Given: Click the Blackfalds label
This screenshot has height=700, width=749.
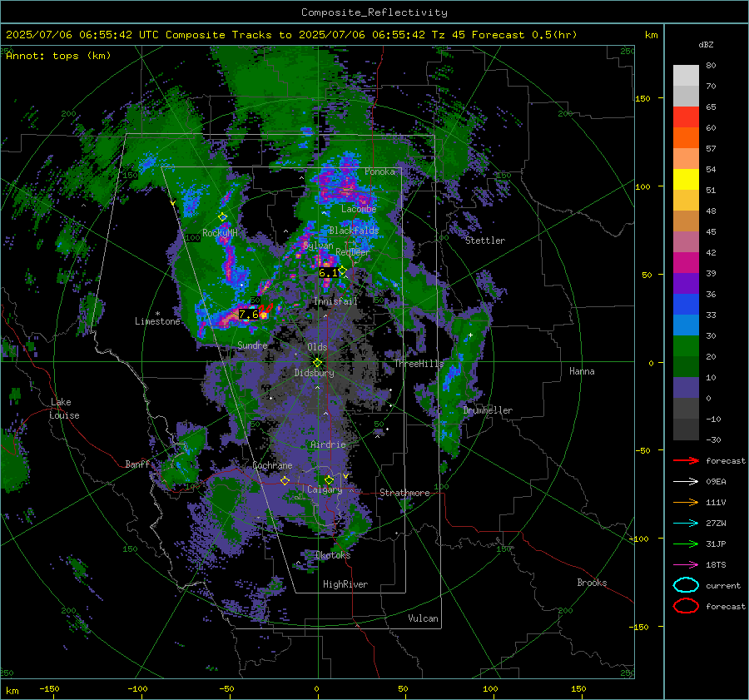Looking at the screenshot, I should coord(354,231).
